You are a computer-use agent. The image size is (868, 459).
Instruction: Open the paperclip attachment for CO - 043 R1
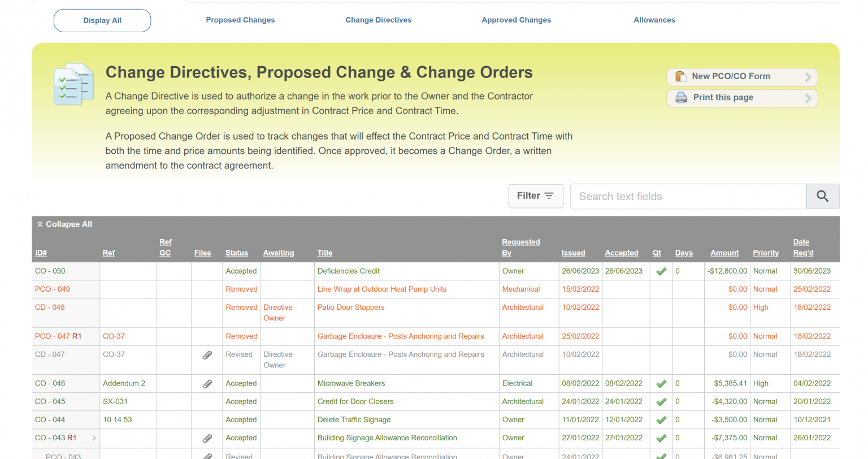(x=207, y=438)
